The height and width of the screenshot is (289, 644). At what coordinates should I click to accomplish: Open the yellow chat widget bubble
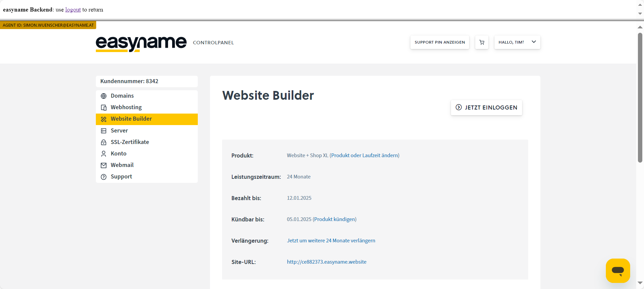point(618,270)
